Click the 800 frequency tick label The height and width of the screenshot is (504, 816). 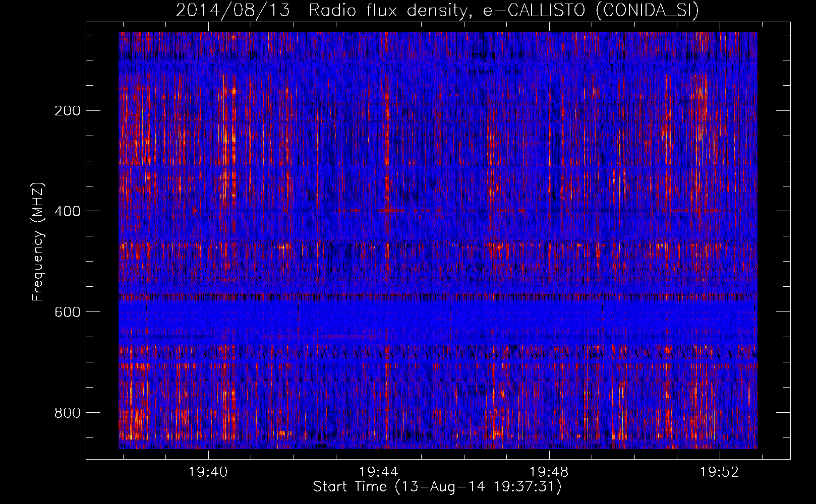(x=68, y=413)
